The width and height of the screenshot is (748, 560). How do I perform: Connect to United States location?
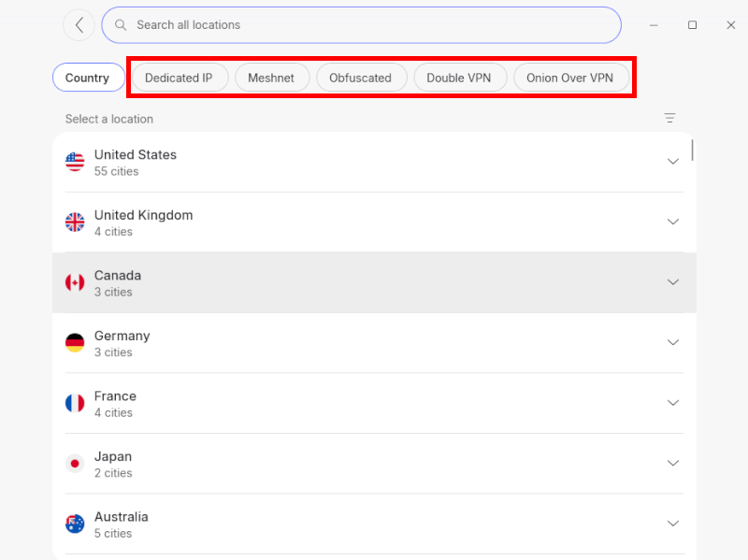(374, 162)
